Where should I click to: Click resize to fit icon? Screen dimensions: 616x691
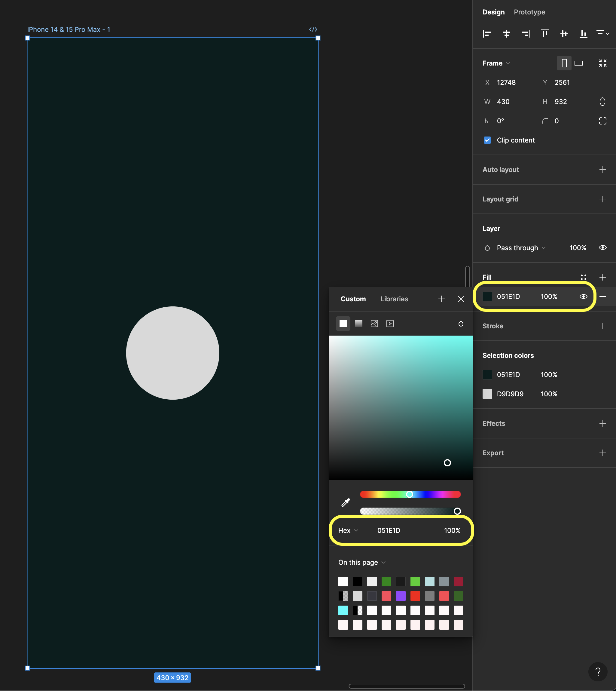602,63
